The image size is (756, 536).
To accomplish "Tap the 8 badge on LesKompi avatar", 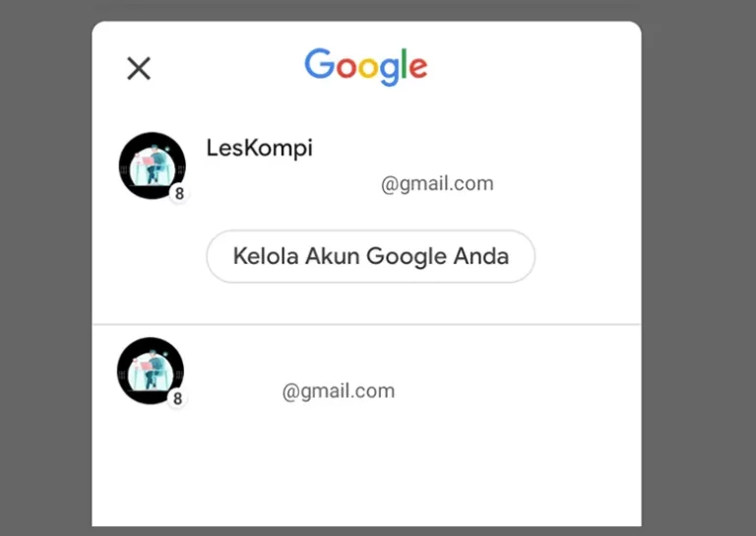I will 179,193.
